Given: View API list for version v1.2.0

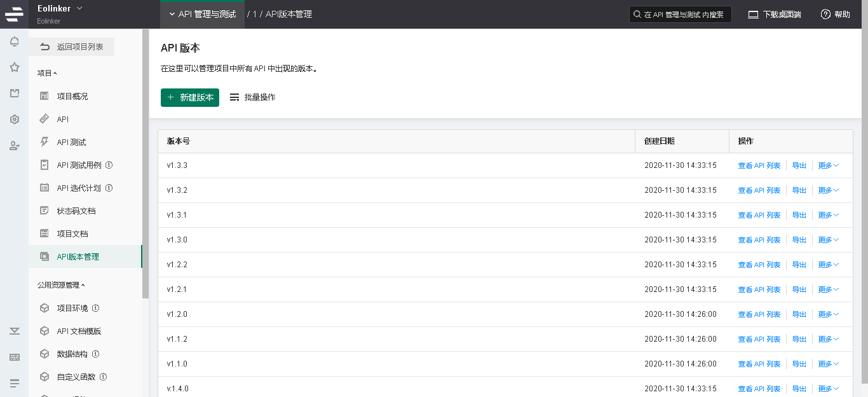Looking at the screenshot, I should tap(759, 314).
